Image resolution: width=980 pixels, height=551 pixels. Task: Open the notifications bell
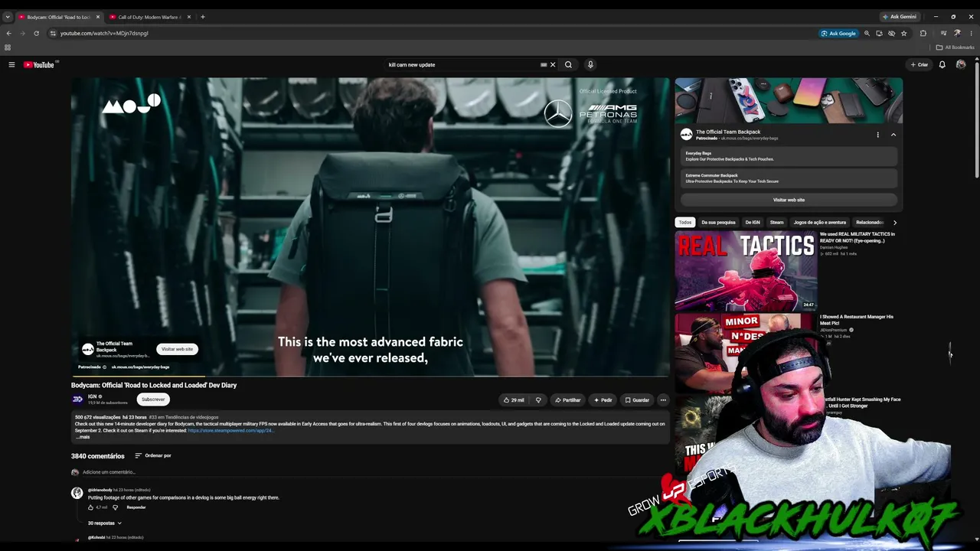point(942,65)
